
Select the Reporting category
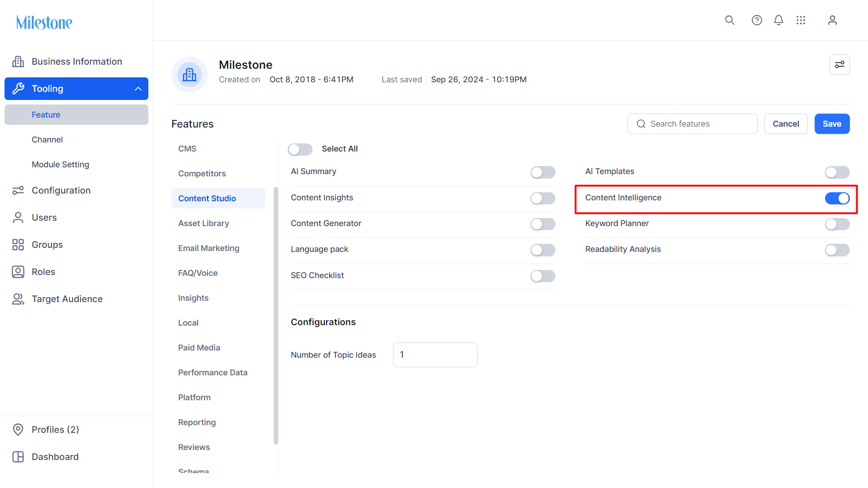218,422
